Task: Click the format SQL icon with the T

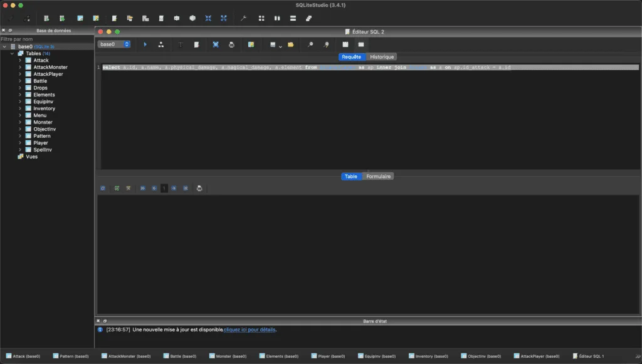Action: pos(181,44)
